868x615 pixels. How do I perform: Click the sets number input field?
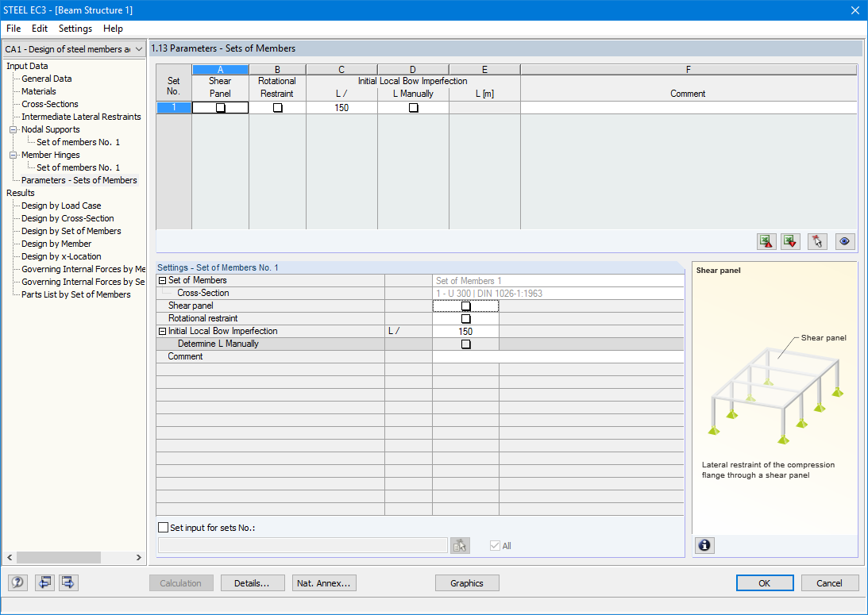point(303,546)
